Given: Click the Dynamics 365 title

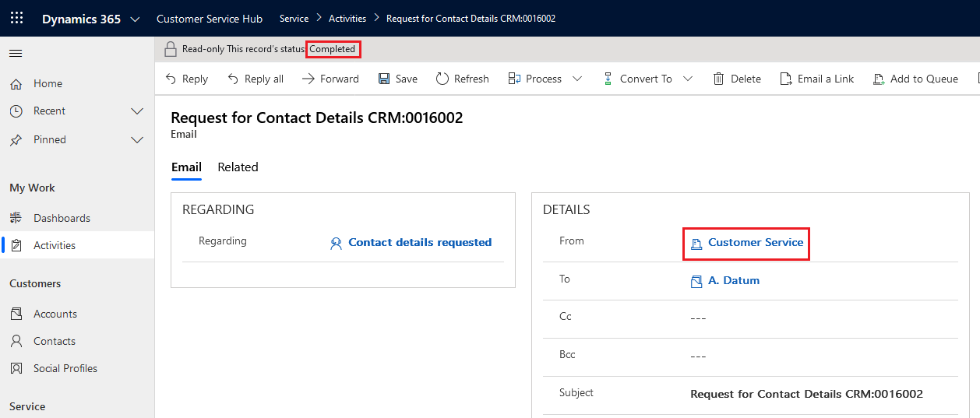Looking at the screenshot, I should [x=81, y=19].
